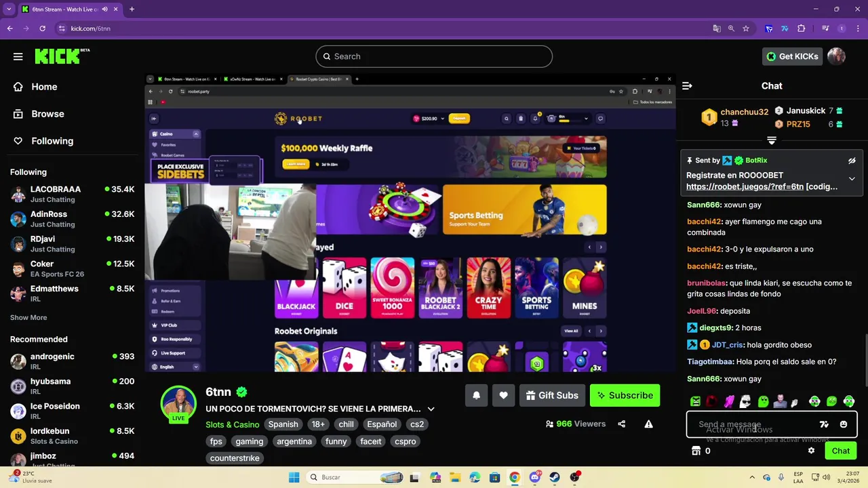Open the emoji picker in chat input
This screenshot has width=868, height=488.
click(x=844, y=424)
